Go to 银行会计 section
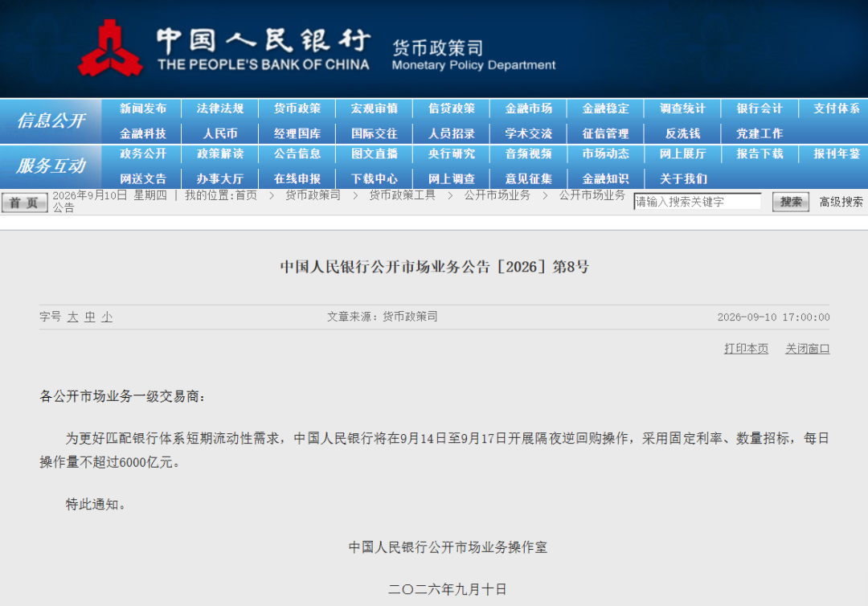Screen dimensions: 868x606 759,109
